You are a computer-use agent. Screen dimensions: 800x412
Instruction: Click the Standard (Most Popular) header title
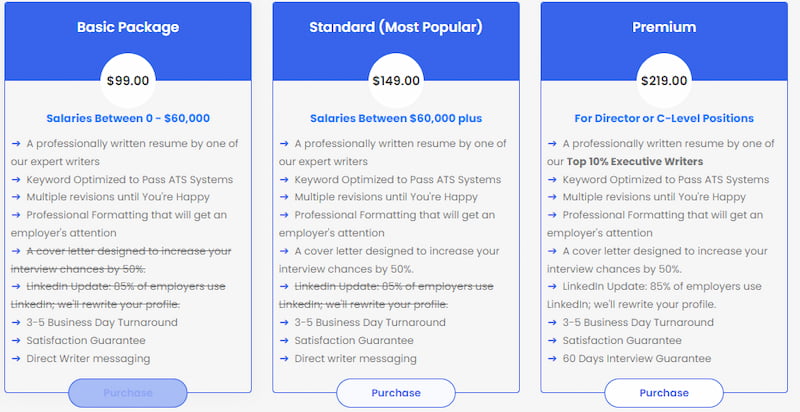coord(396,27)
